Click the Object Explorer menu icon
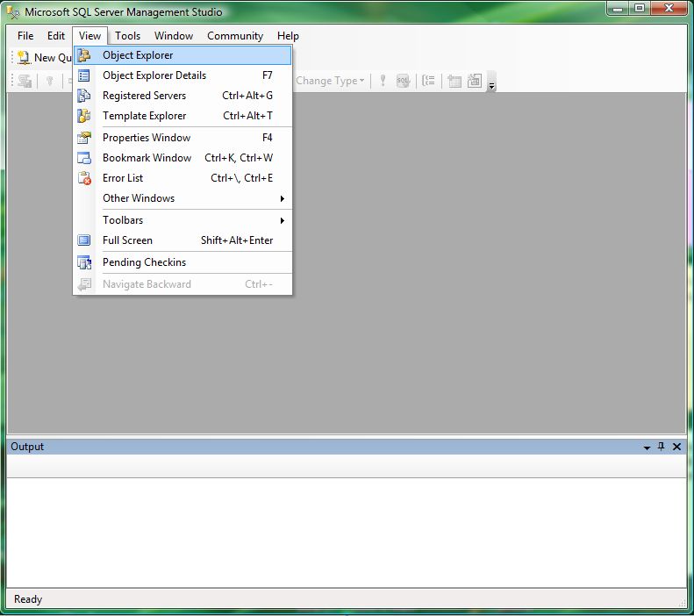694x616 pixels. point(84,55)
